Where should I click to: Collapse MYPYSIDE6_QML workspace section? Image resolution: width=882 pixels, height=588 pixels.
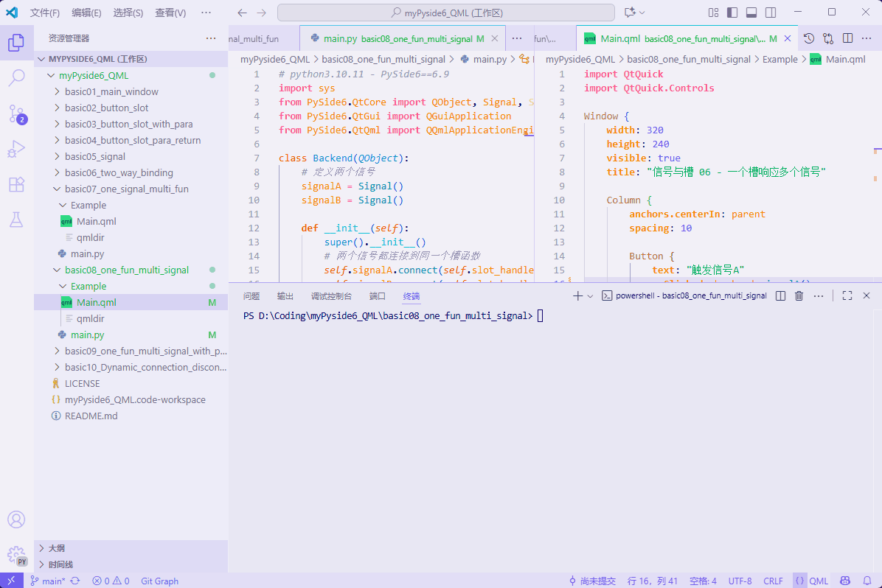click(131, 59)
